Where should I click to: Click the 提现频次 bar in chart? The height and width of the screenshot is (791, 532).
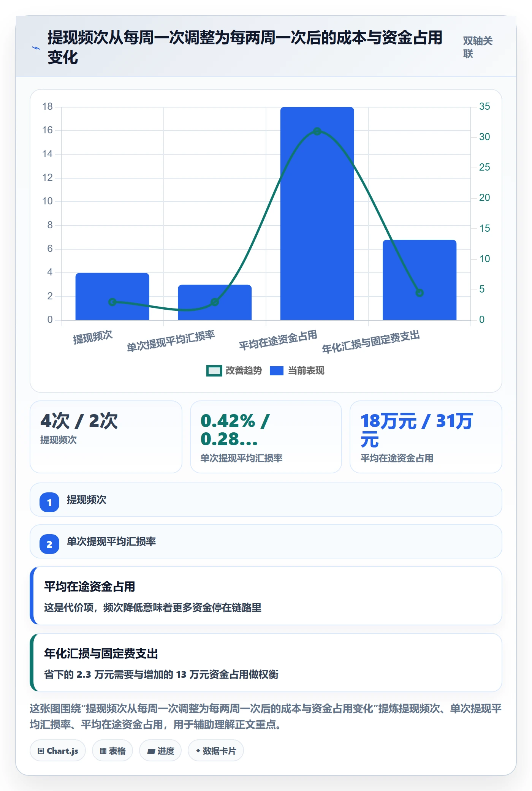112,296
